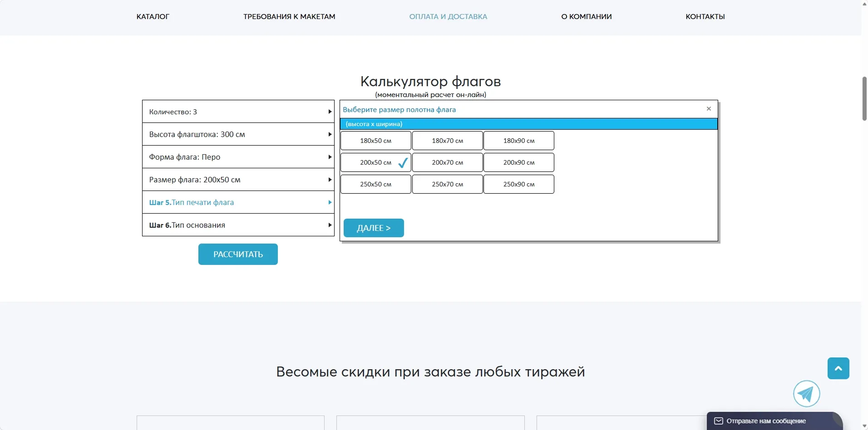Click the Весомые скидки при заказе heading

[430, 372]
